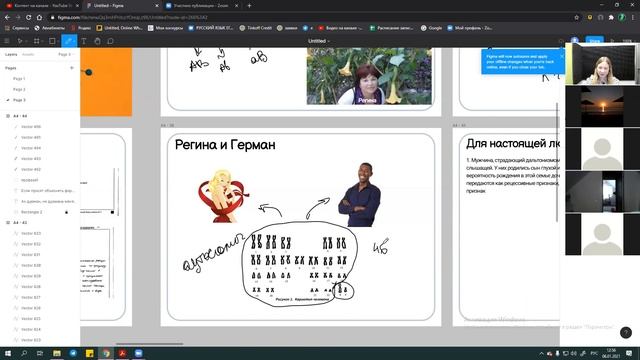Select the A4 - 43 frame layer
Screen dimensions: 640x360
point(20,222)
